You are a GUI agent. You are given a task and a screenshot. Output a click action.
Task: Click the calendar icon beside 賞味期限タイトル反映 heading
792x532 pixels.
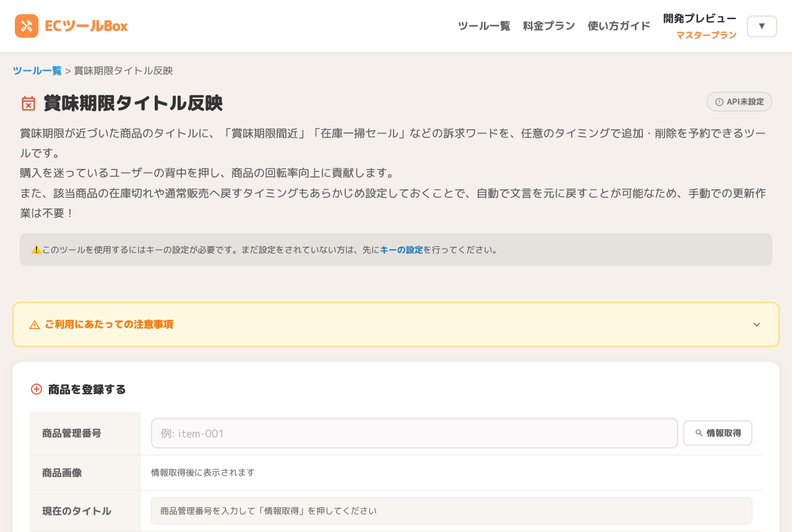pyautogui.click(x=28, y=103)
